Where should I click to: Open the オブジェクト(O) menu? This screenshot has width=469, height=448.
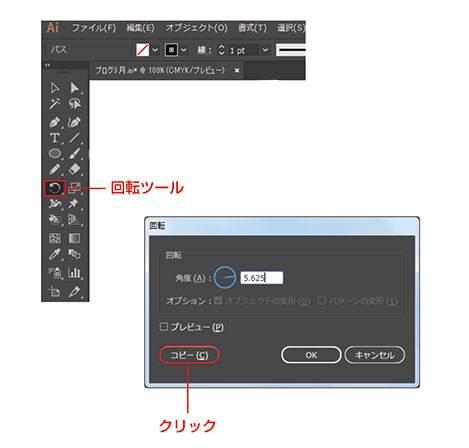(196, 28)
